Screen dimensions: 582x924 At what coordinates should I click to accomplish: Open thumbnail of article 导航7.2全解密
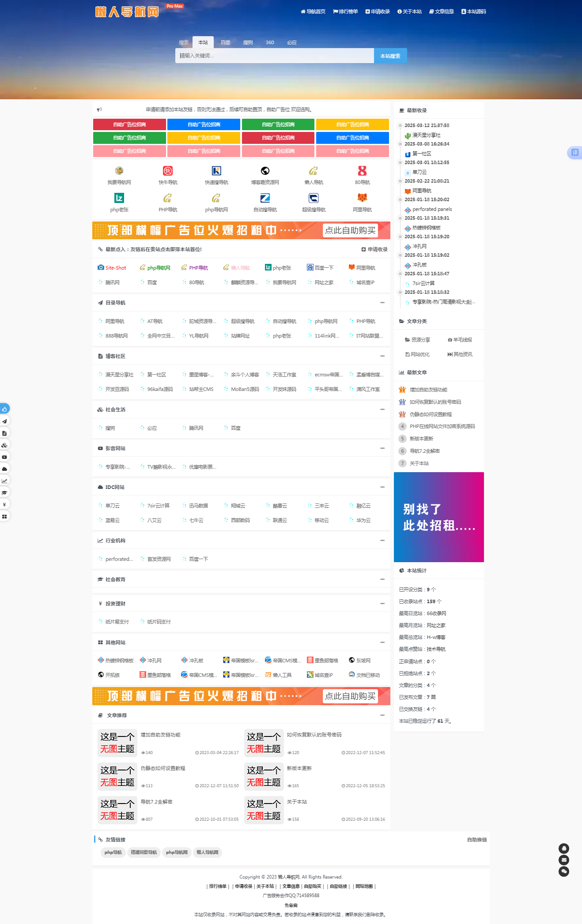(x=117, y=810)
